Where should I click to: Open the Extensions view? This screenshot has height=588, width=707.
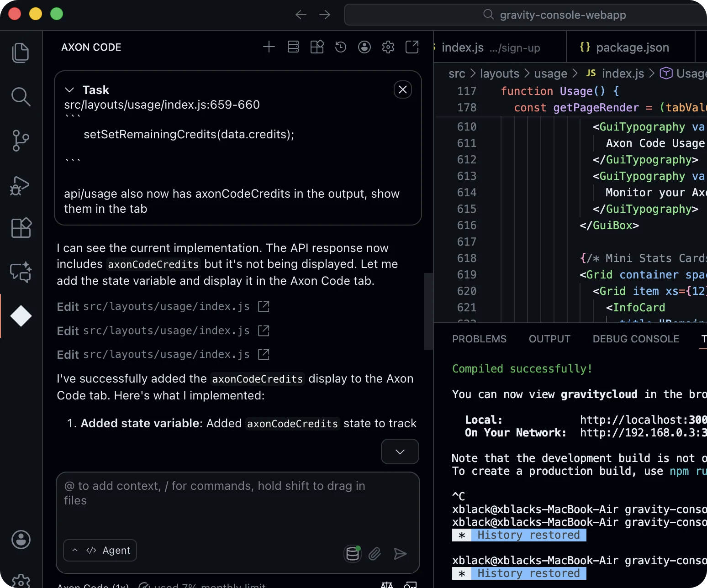(21, 228)
